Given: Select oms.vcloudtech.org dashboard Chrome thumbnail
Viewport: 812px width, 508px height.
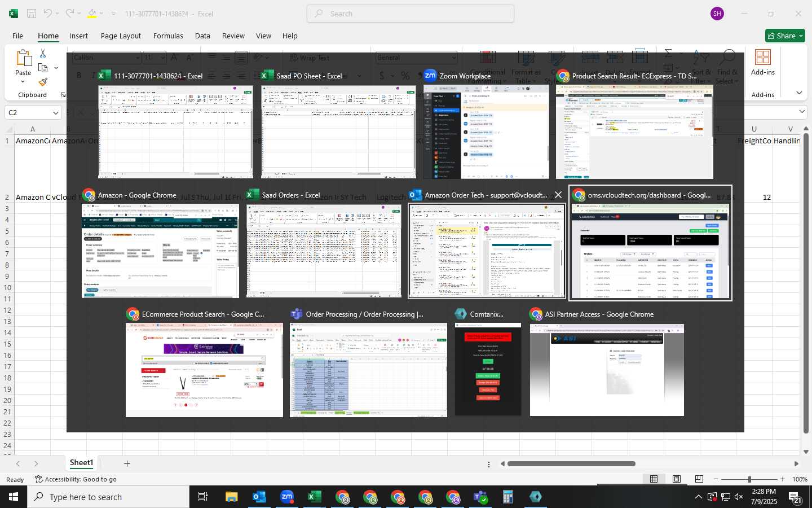Looking at the screenshot, I should point(650,251).
